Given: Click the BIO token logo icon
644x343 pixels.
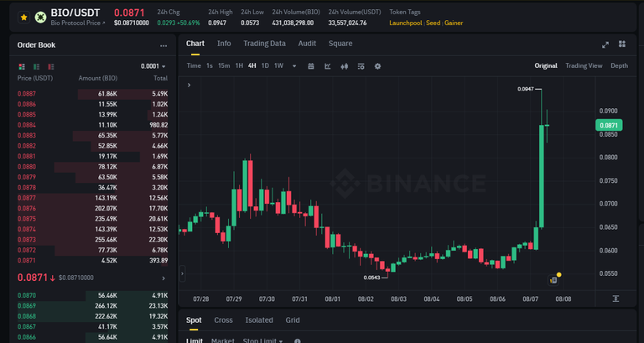Looking at the screenshot, I should [x=40, y=18].
